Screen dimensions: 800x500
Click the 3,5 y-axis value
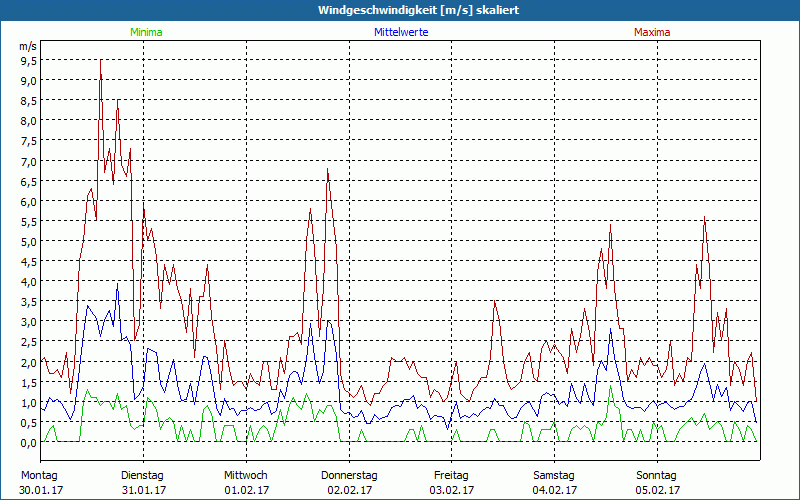[x=29, y=302]
